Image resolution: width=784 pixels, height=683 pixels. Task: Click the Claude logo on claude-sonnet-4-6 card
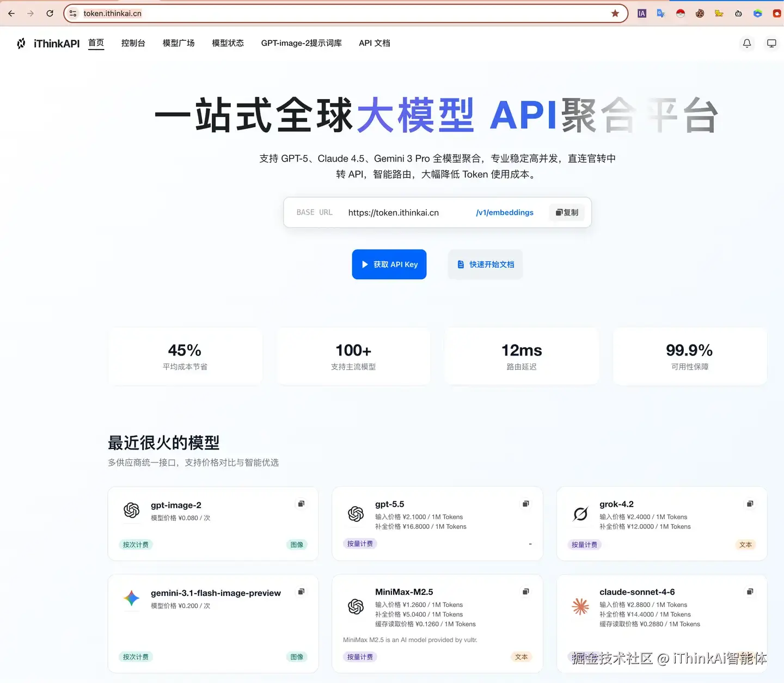(x=580, y=606)
